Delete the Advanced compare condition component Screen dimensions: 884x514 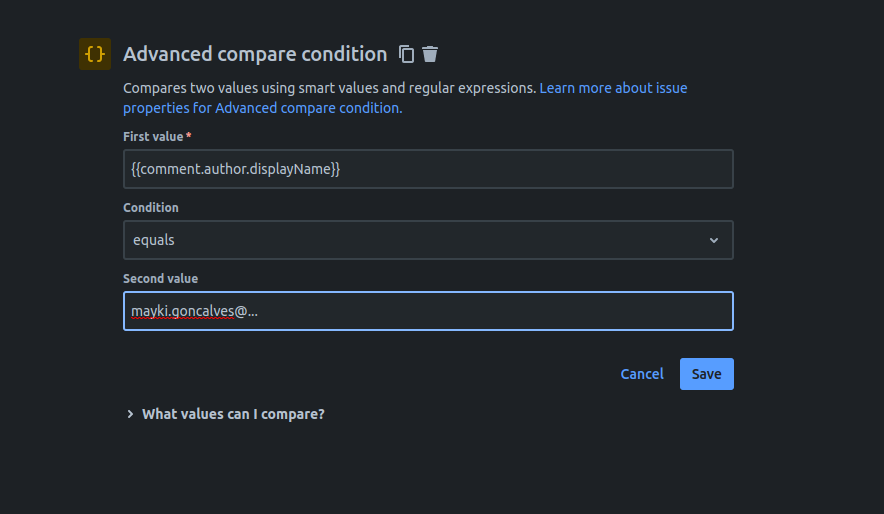coord(430,54)
